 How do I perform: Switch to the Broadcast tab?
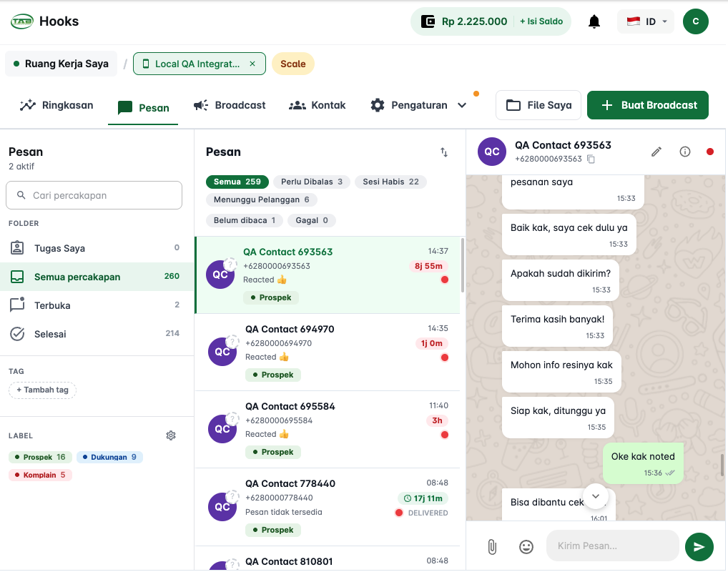[x=230, y=105]
